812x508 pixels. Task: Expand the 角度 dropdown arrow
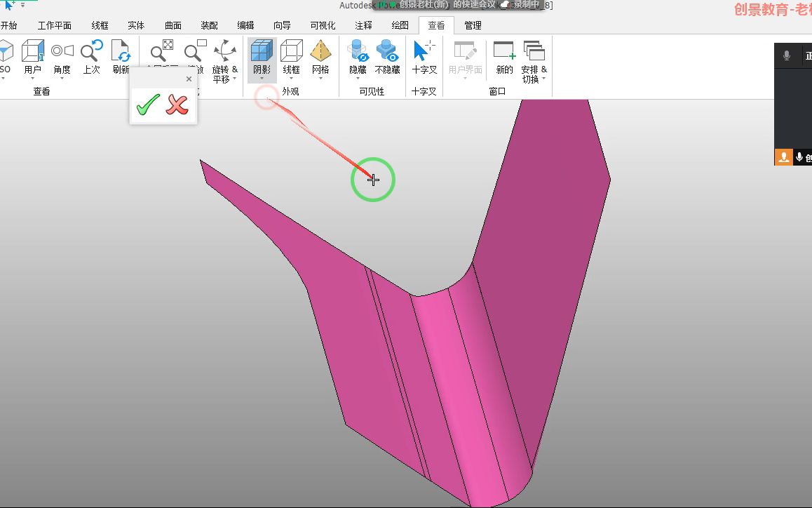click(62, 79)
